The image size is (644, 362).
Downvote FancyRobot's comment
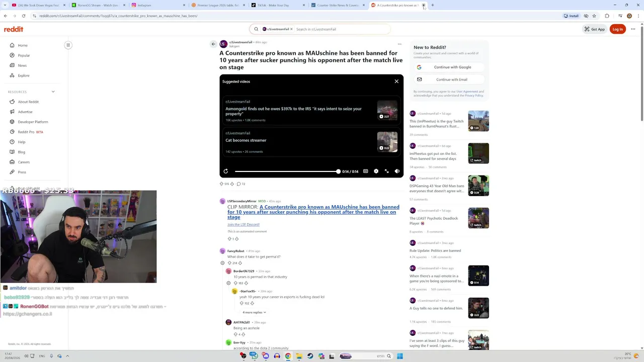click(x=240, y=263)
